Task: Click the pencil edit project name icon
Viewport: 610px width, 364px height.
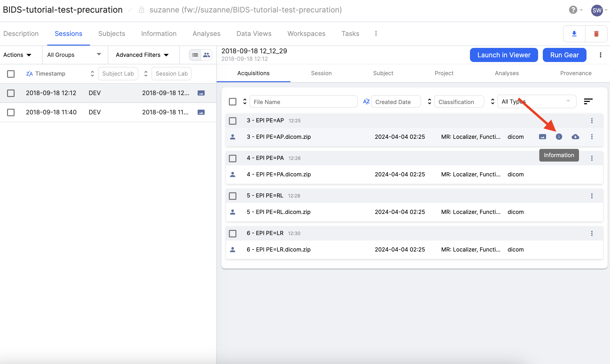Action: (130, 10)
